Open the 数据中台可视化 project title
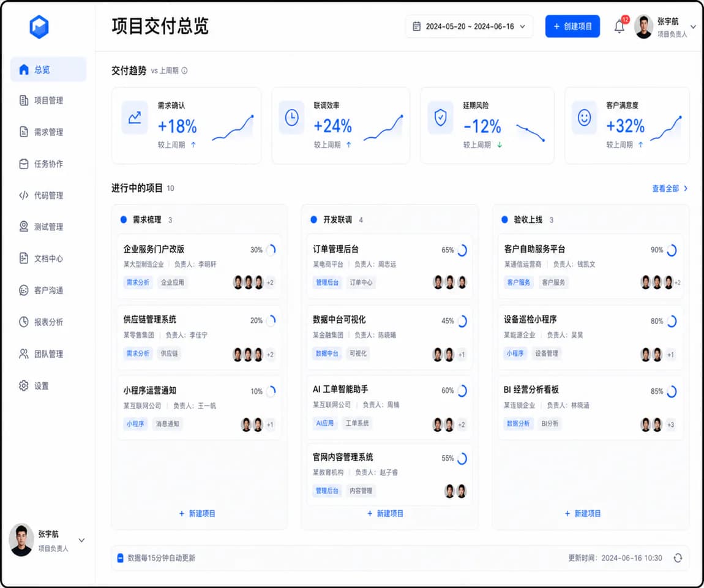 pyautogui.click(x=339, y=319)
